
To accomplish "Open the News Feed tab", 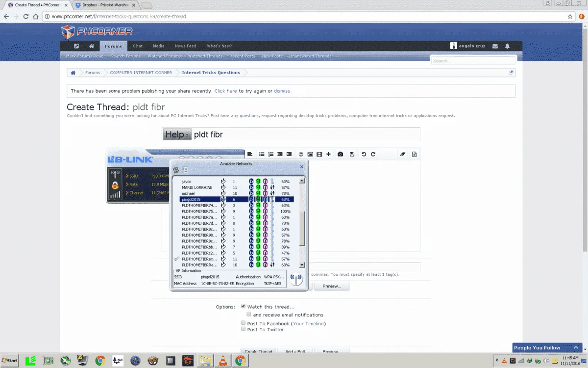I will coord(185,46).
